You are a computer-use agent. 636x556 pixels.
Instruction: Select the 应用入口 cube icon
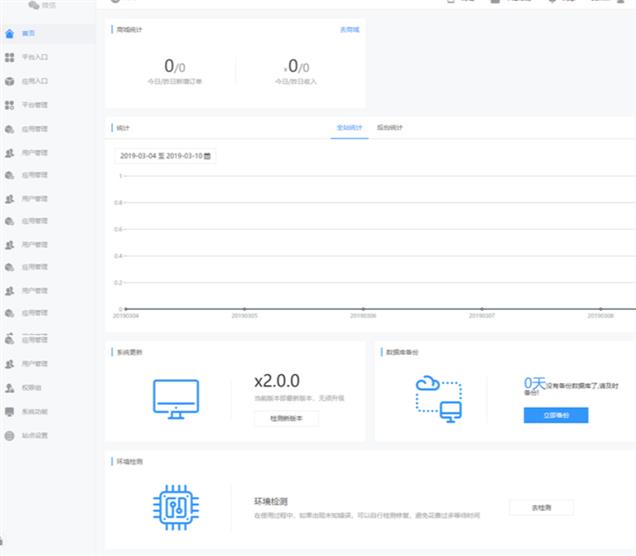tap(10, 81)
